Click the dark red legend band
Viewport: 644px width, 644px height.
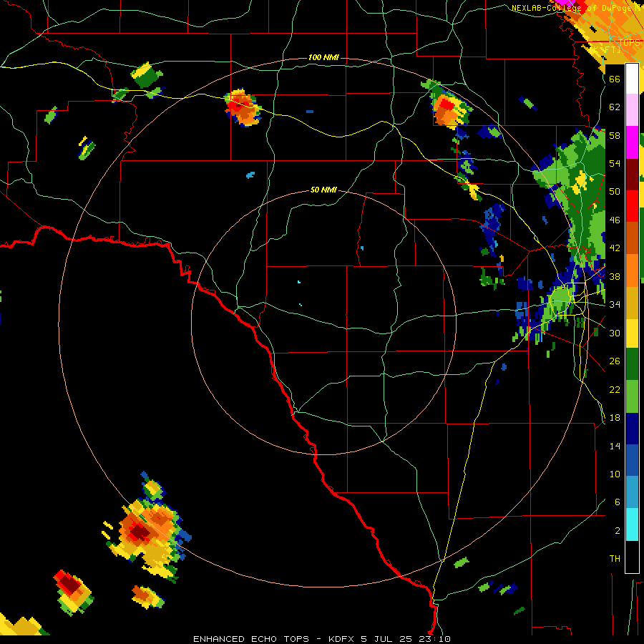point(632,174)
